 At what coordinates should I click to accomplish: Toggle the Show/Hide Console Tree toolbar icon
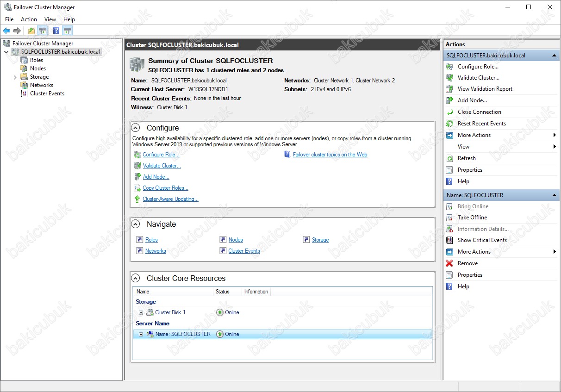tap(43, 31)
